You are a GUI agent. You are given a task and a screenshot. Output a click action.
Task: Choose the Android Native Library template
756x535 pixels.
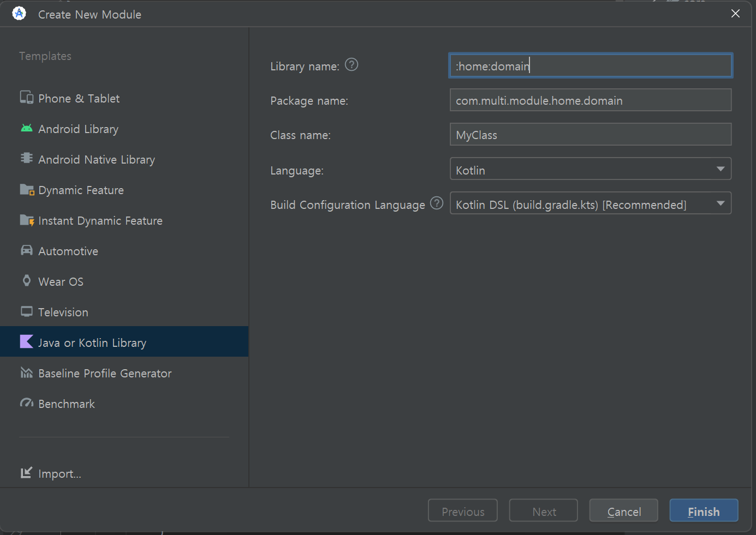[124, 159]
